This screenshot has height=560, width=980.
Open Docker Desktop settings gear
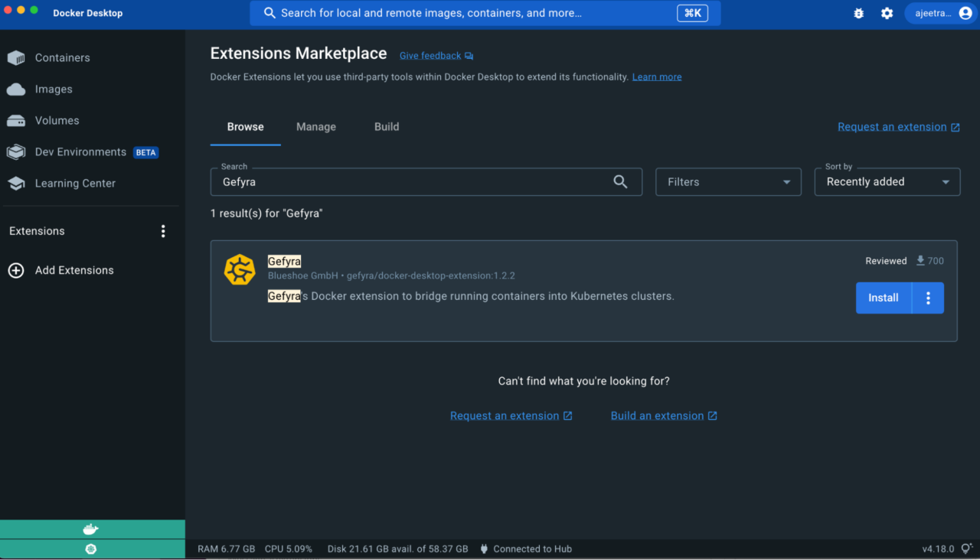[x=887, y=13]
